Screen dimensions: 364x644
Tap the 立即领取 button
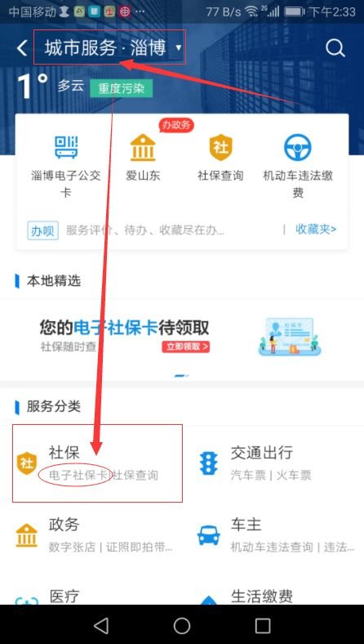tap(185, 347)
